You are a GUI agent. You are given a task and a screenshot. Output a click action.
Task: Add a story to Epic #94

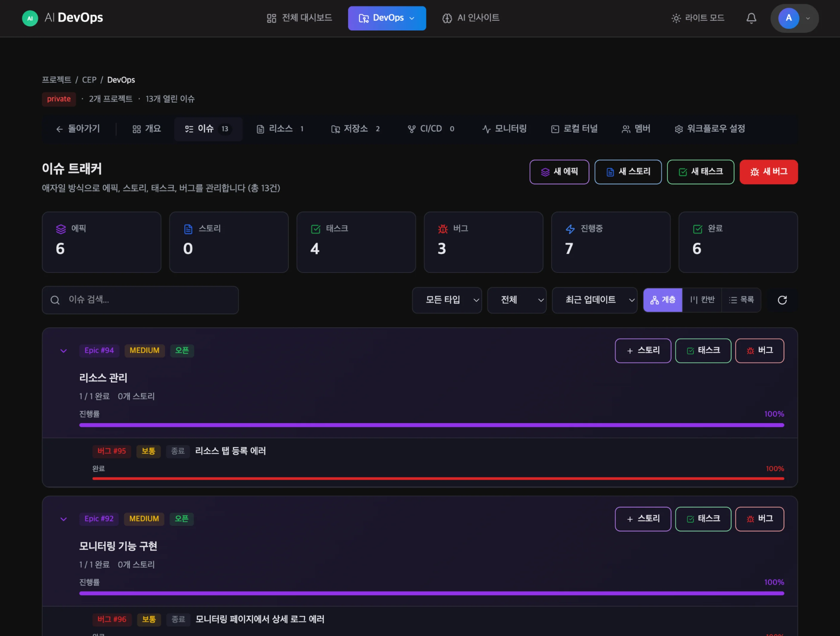coord(643,351)
